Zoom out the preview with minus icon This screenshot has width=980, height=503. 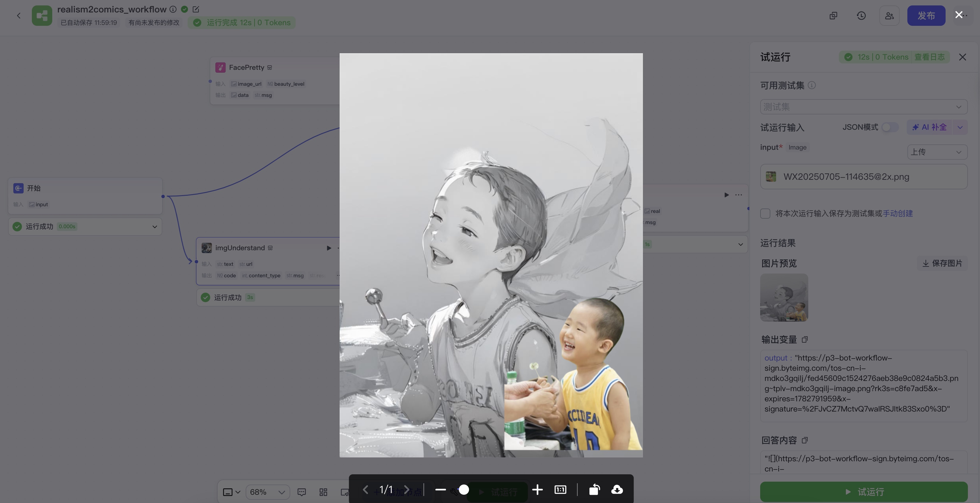[440, 490]
